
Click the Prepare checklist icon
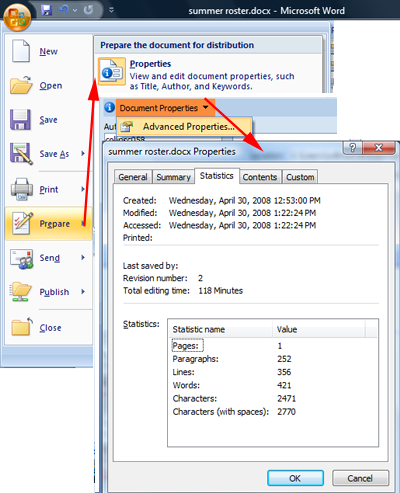tap(23, 223)
